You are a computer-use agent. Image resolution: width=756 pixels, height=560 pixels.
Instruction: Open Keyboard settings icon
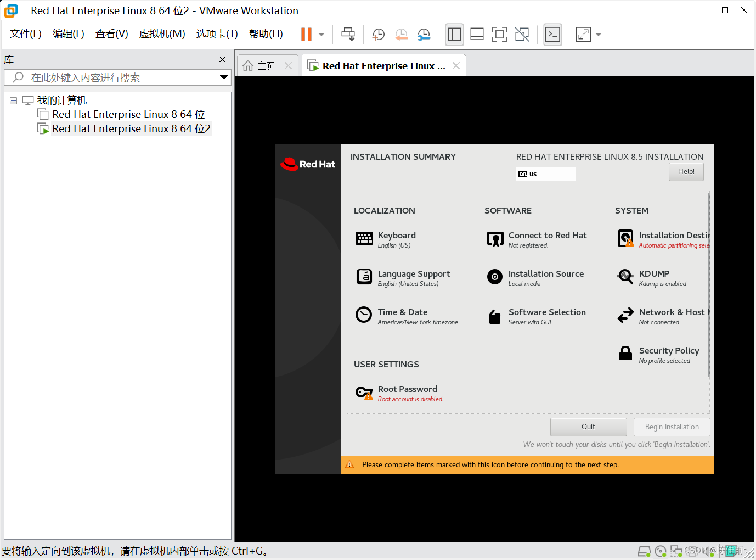tap(364, 238)
